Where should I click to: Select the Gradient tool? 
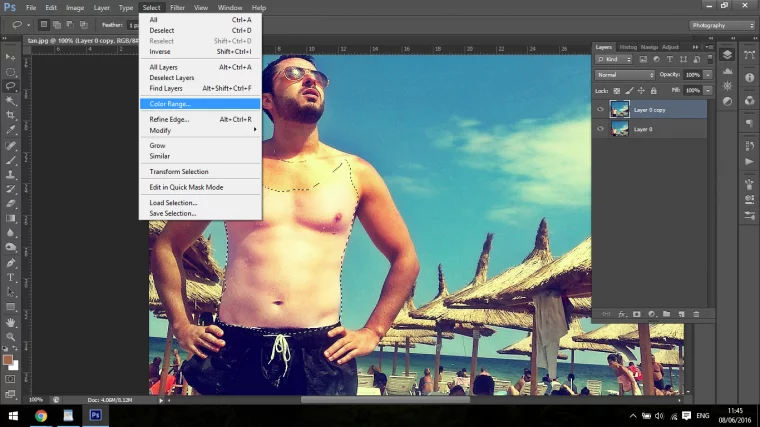[x=10, y=218]
